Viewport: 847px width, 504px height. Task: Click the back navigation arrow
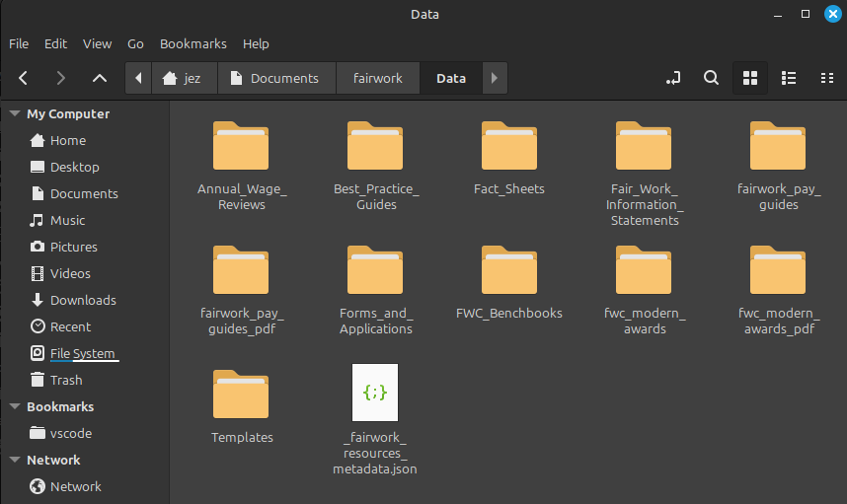click(x=24, y=78)
